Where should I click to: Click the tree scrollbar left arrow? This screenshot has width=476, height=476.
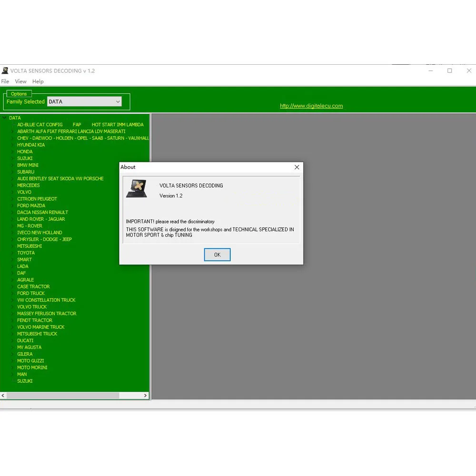point(3,395)
